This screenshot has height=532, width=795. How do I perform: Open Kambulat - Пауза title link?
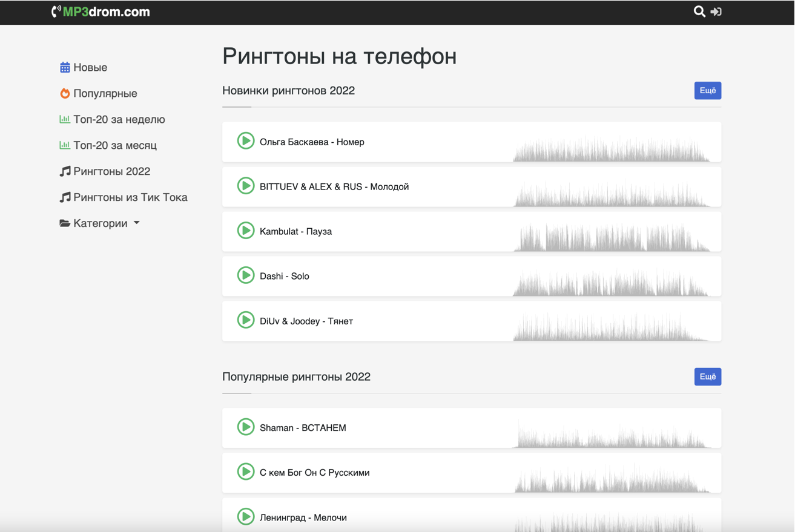click(295, 232)
